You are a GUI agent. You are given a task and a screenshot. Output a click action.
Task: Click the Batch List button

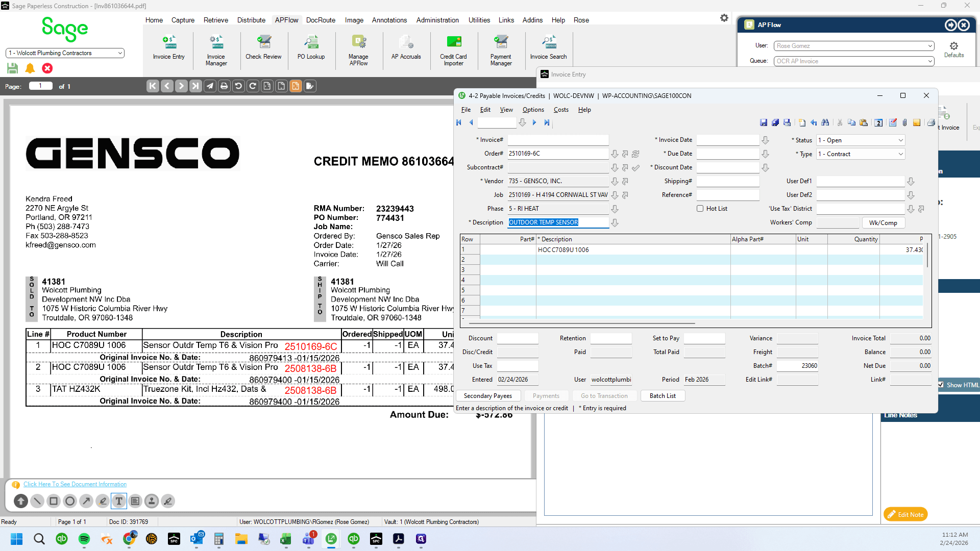[x=663, y=396]
